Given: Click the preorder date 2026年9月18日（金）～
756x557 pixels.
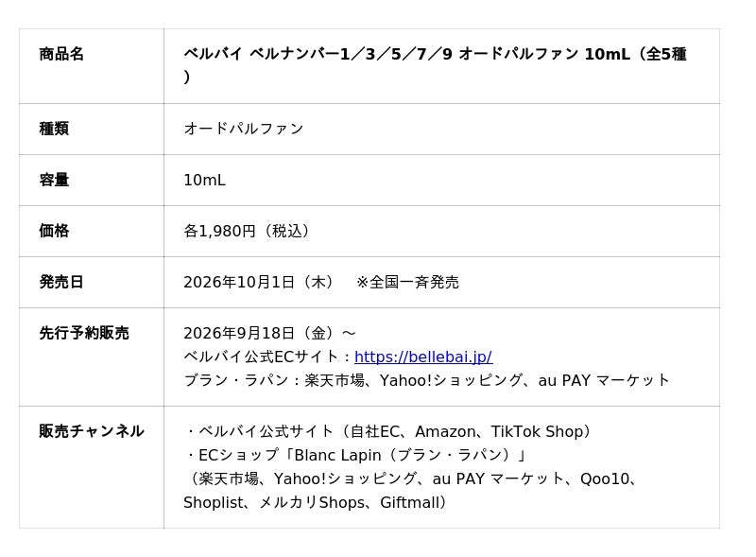Looking at the screenshot, I should (x=269, y=333).
